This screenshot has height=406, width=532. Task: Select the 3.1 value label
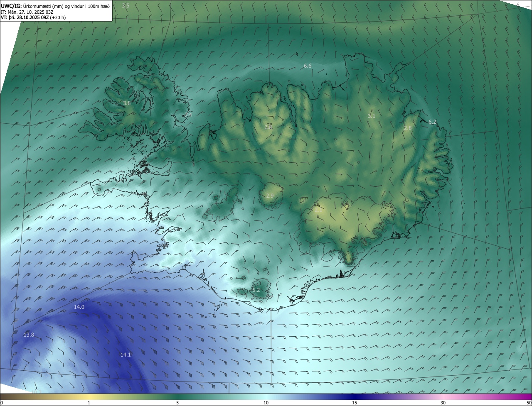click(372, 116)
